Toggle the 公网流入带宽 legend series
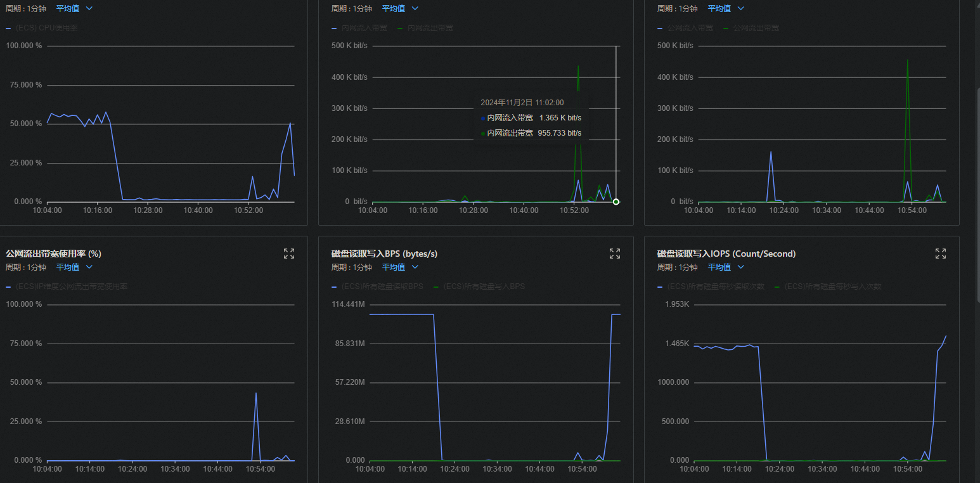980x483 pixels. [x=684, y=28]
